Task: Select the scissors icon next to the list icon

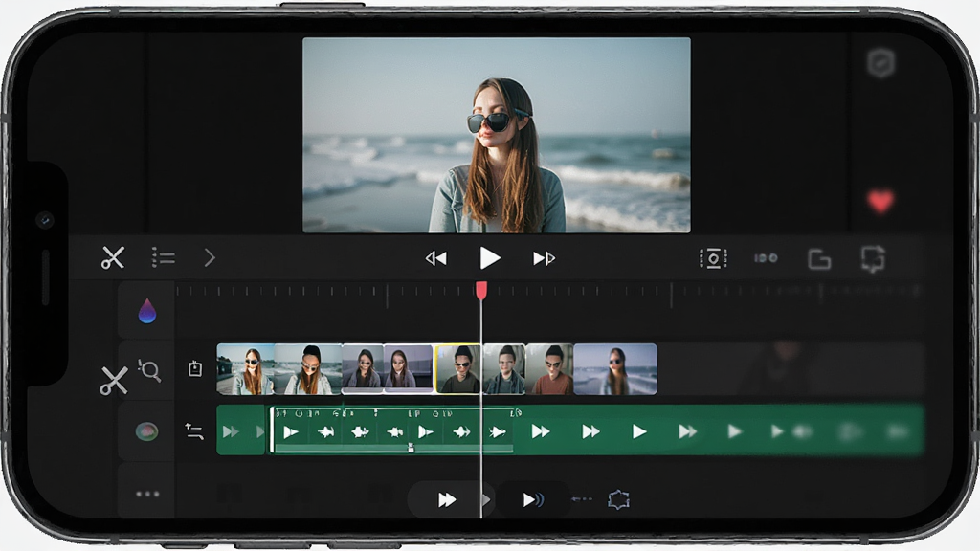Action: 113,257
